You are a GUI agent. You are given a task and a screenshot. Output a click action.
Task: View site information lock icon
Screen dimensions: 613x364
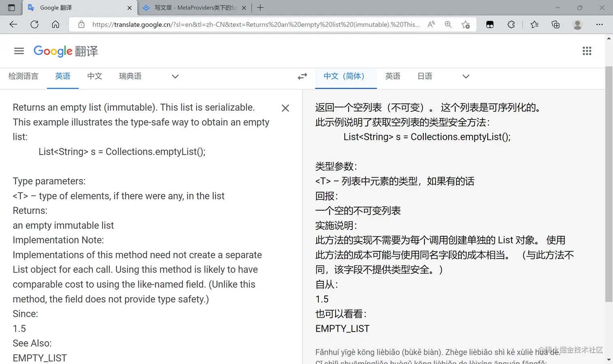coord(81,24)
